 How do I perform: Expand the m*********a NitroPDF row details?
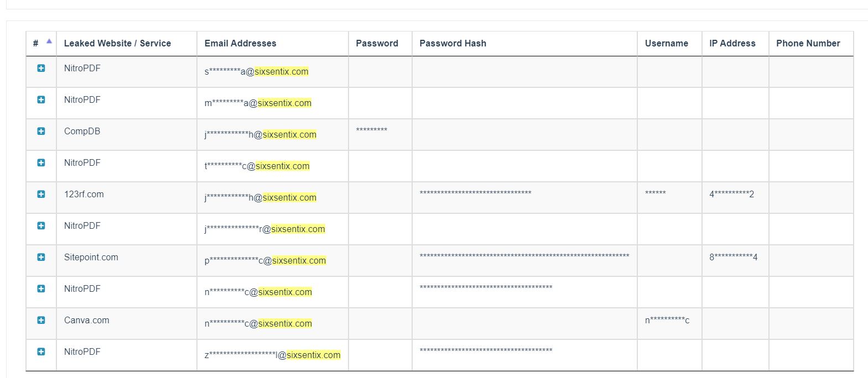coord(41,99)
